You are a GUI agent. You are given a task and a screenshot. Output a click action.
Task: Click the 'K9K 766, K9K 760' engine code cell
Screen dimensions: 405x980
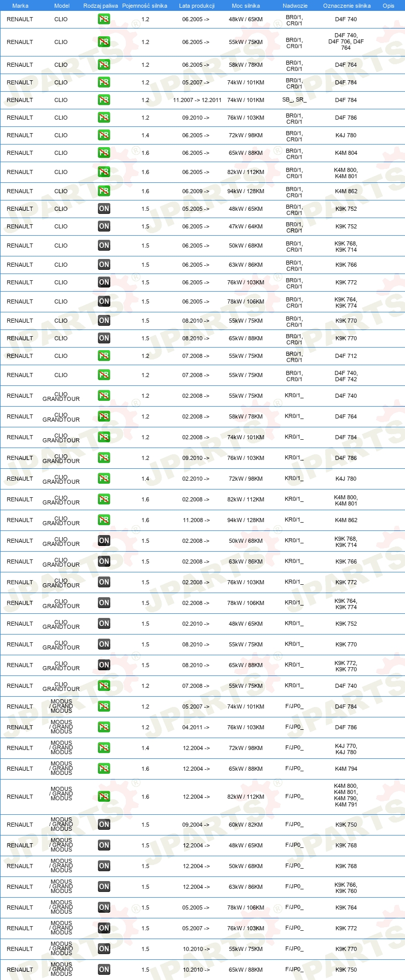coord(346,888)
